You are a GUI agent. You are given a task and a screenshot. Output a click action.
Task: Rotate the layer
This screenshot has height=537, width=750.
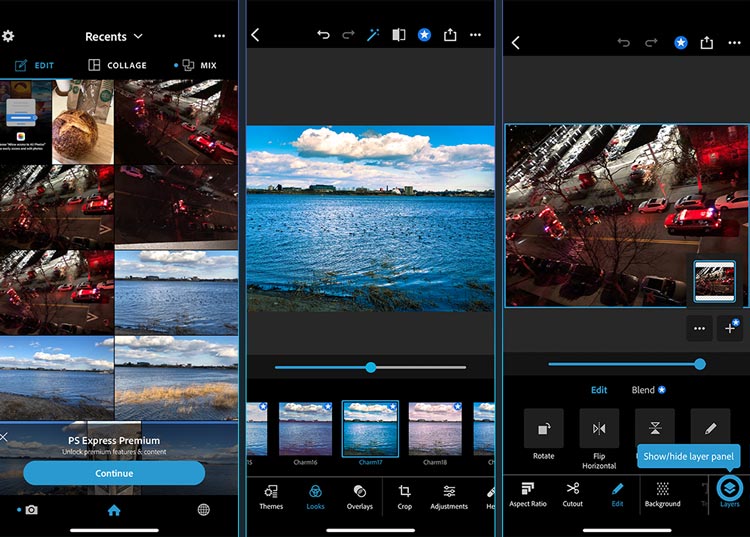tap(543, 435)
